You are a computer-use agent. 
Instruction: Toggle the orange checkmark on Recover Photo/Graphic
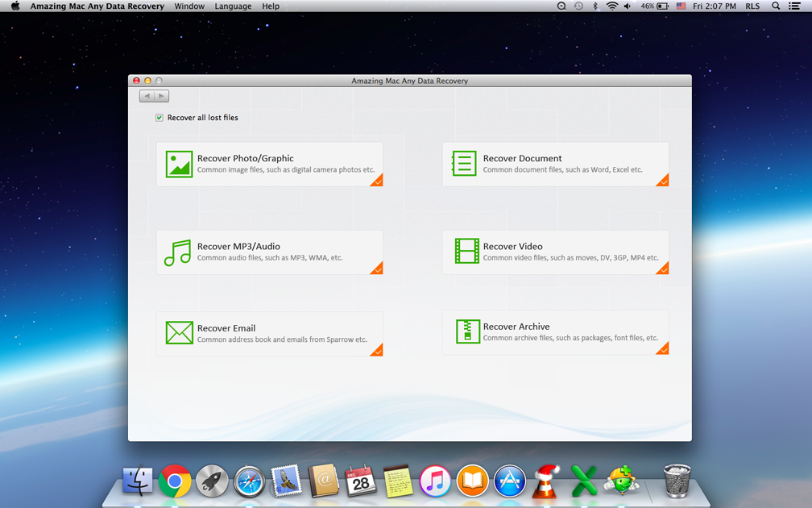(x=376, y=181)
